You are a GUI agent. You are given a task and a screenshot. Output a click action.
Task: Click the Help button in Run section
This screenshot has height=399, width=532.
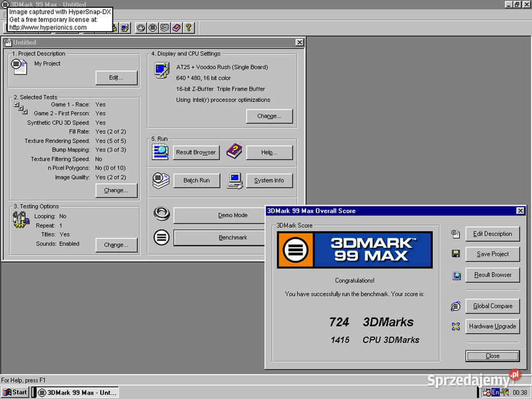[269, 152]
